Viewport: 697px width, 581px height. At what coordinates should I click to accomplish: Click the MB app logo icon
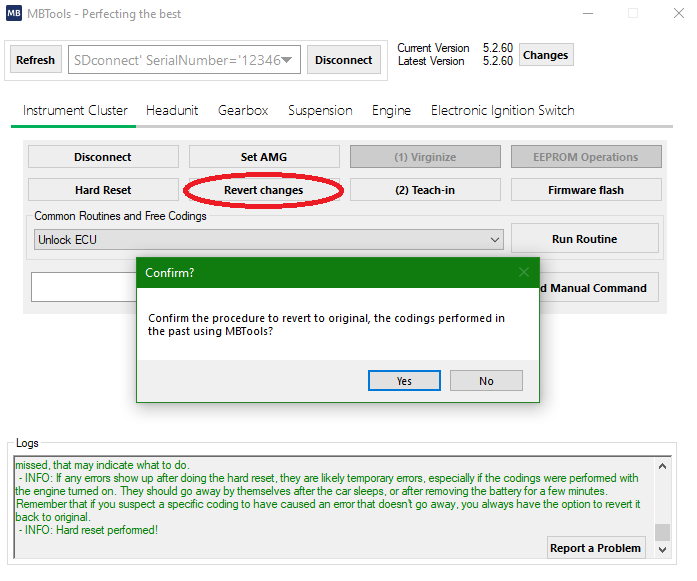[x=15, y=15]
